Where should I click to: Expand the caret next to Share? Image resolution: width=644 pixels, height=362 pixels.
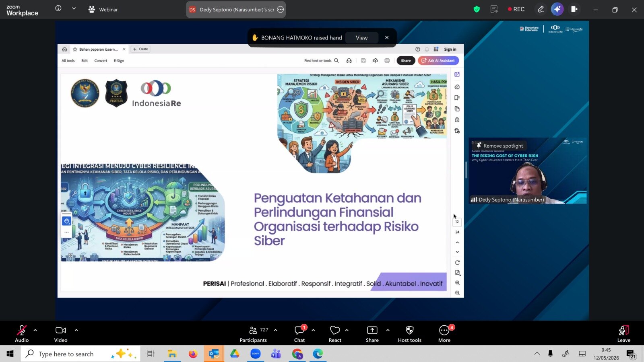(x=388, y=330)
